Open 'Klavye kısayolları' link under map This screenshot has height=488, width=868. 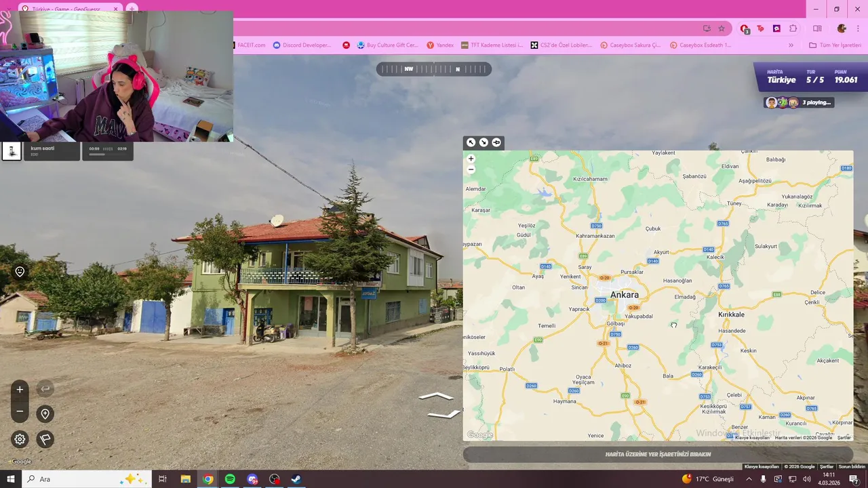point(752,438)
